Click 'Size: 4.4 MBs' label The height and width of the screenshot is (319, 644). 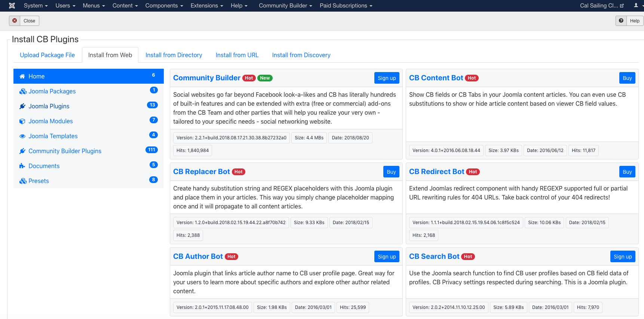(x=309, y=138)
